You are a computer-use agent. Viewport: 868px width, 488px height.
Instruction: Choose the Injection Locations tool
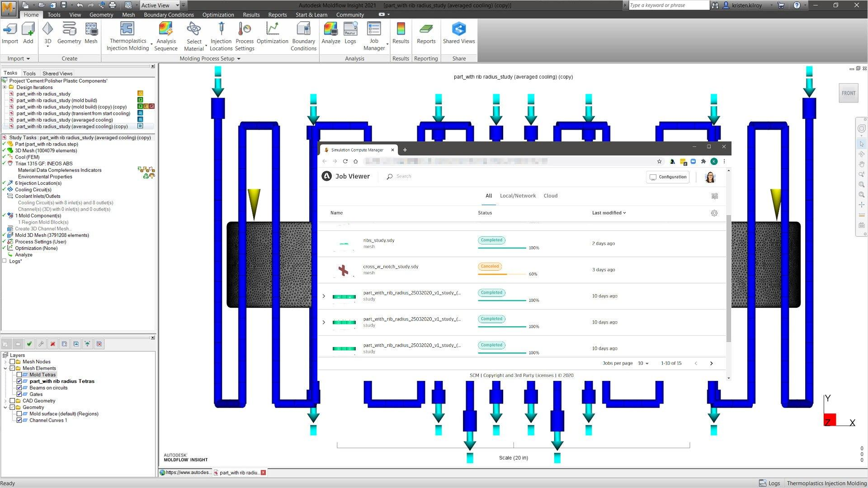click(221, 37)
